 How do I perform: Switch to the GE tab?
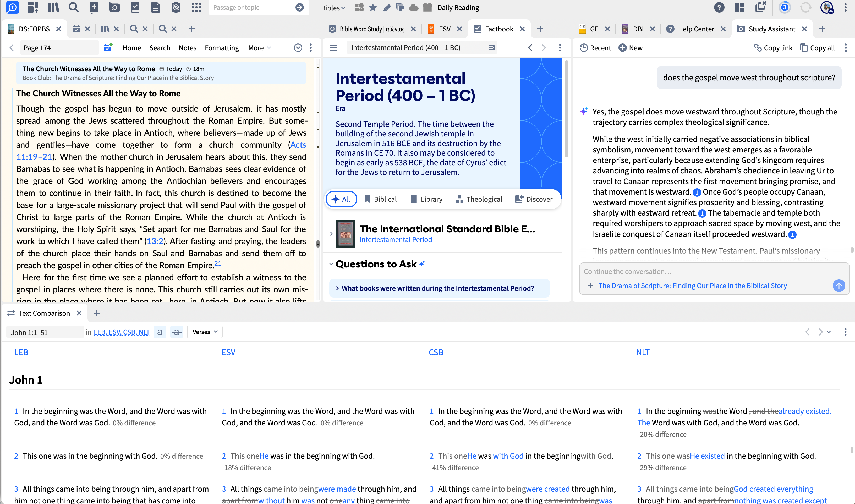pyautogui.click(x=594, y=29)
